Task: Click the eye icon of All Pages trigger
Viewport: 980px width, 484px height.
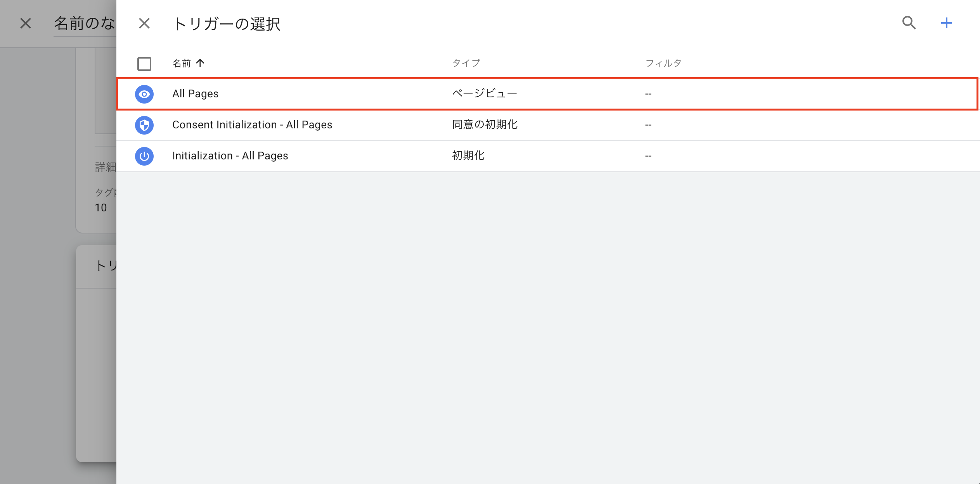Action: (144, 94)
